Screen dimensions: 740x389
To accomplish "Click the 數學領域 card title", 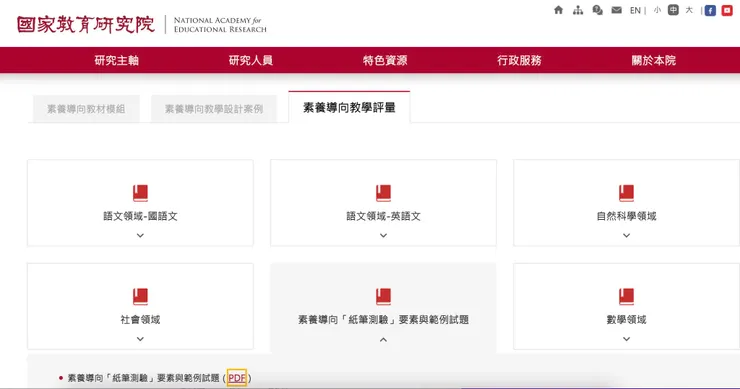I will [626, 320].
